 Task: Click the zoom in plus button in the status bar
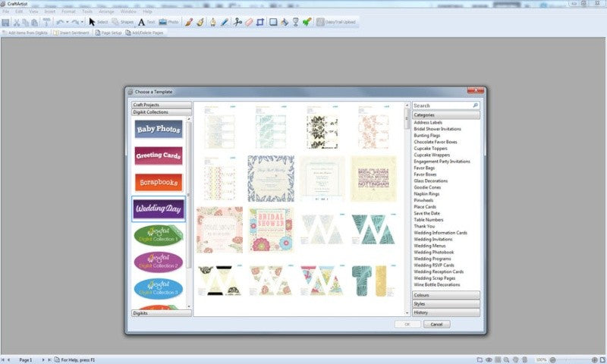594,359
